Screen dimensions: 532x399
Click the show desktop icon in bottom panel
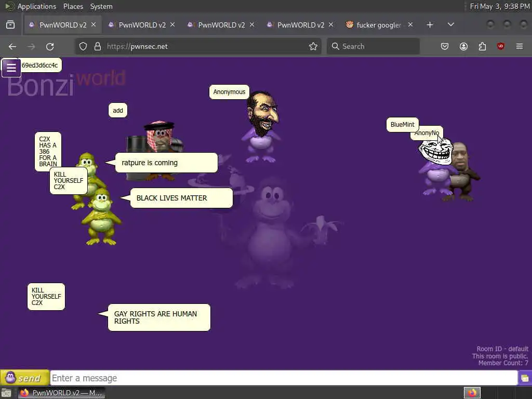[x=6, y=393]
